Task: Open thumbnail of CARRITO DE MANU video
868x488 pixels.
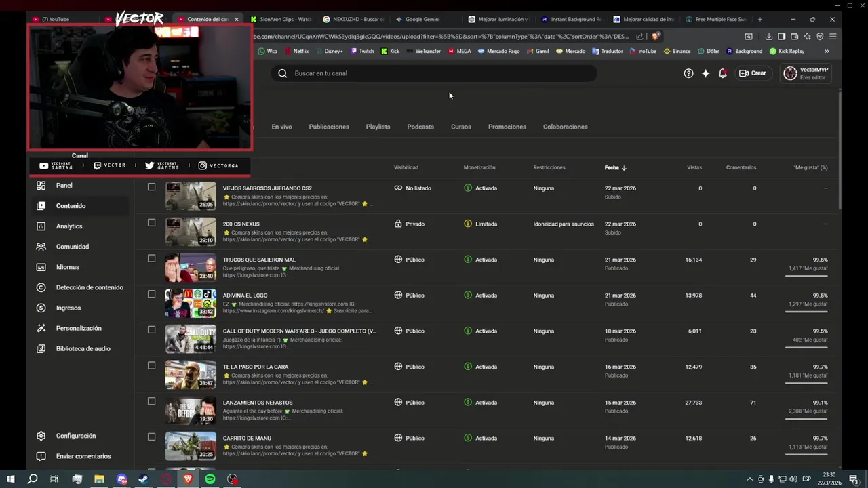Action: point(191,446)
